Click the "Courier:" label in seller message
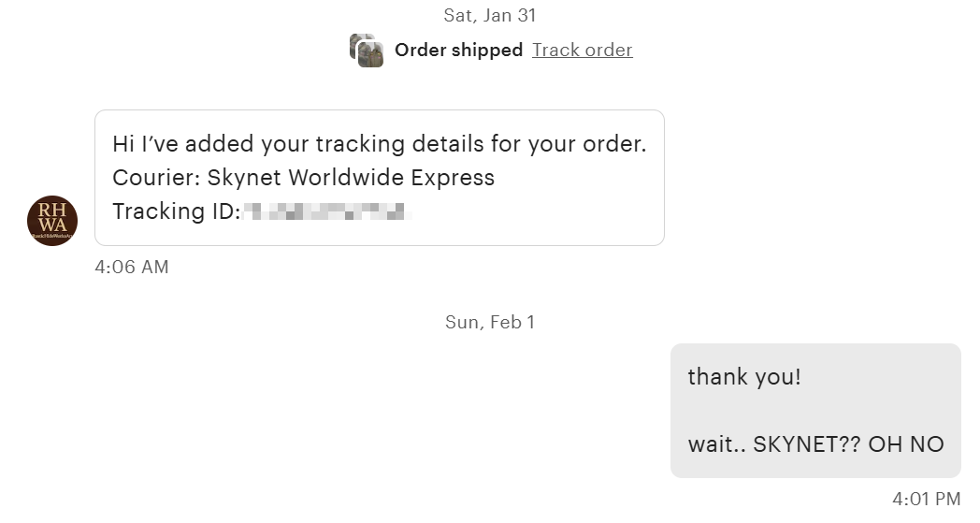Image resolution: width=980 pixels, height=523 pixels. point(155,178)
